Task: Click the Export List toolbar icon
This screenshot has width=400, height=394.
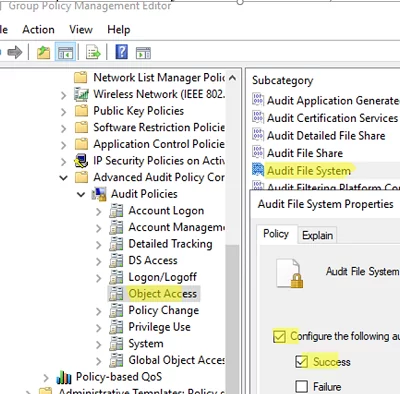Action: (x=93, y=53)
